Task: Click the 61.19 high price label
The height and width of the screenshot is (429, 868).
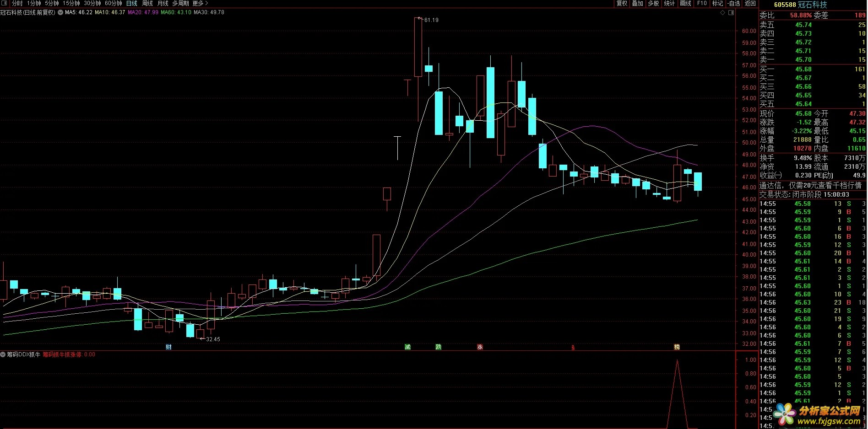Action: point(431,20)
